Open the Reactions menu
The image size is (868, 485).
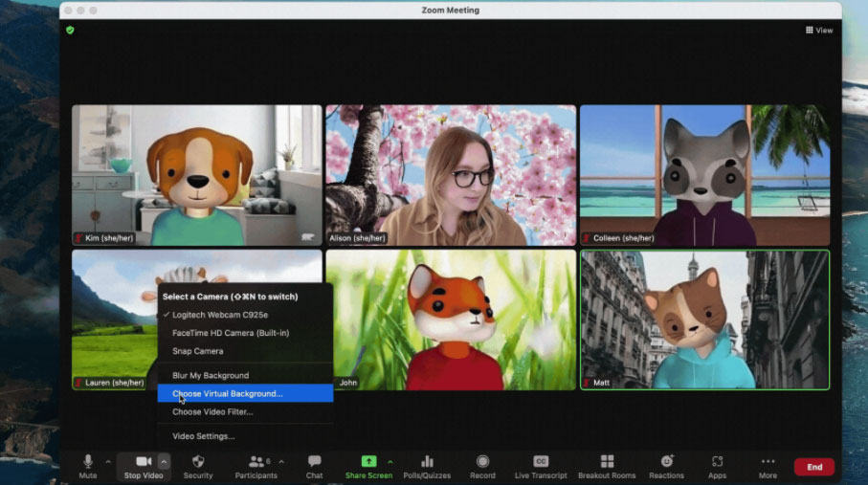[x=667, y=462]
